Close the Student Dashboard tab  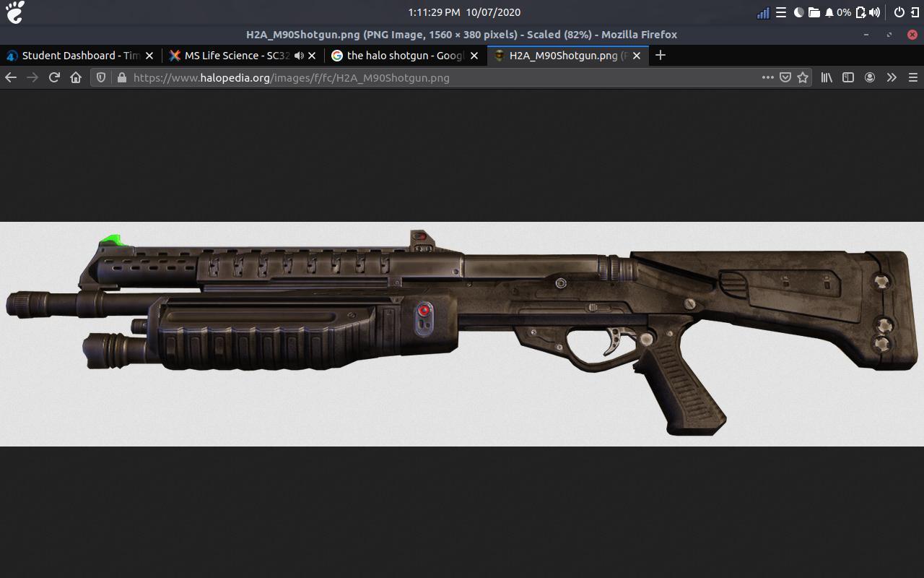click(x=149, y=56)
